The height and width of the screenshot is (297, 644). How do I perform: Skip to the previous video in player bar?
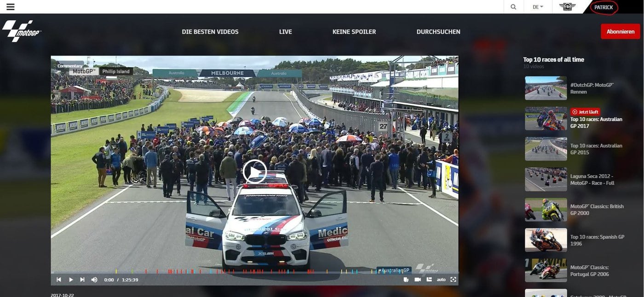point(59,280)
